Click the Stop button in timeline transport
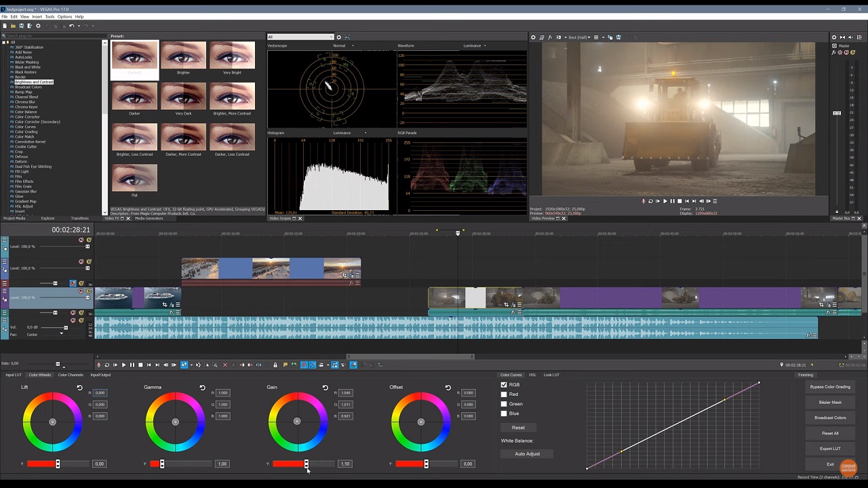This screenshot has width=868, height=488. [140, 365]
